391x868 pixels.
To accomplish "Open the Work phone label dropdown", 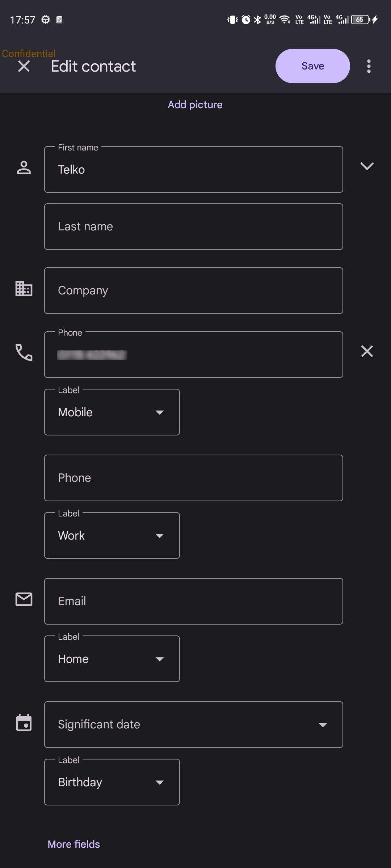I will [x=112, y=536].
